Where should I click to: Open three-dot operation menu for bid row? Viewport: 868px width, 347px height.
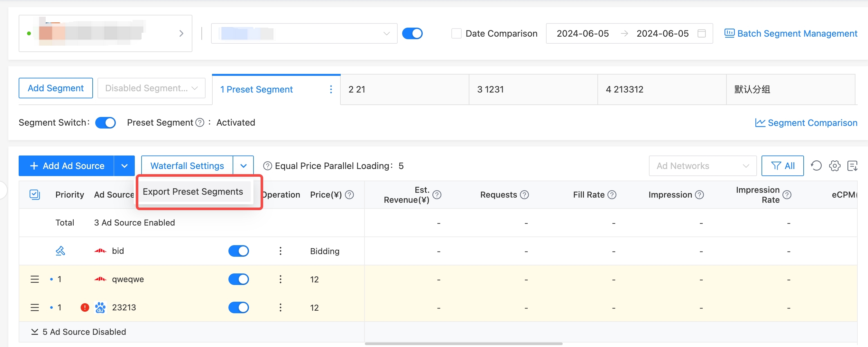click(280, 251)
